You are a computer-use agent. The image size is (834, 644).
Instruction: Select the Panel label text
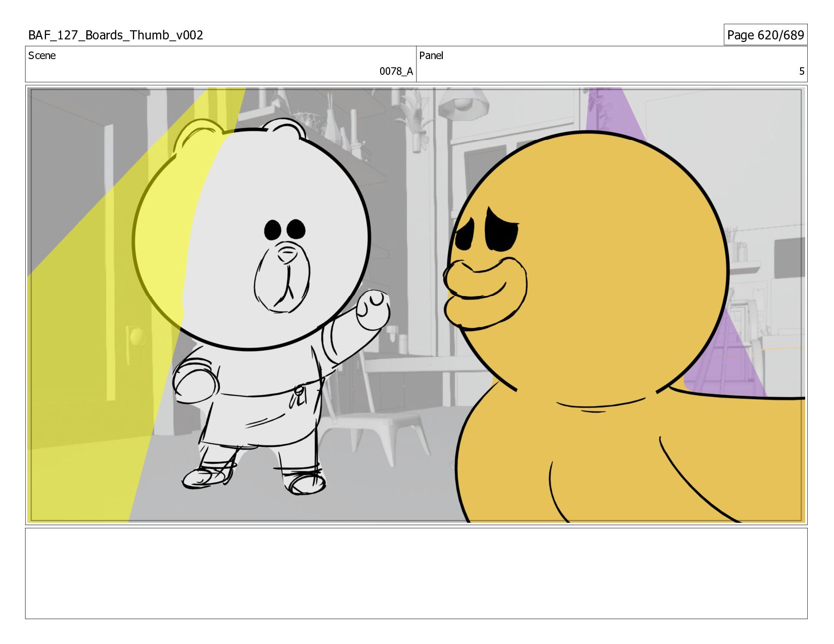click(x=431, y=56)
